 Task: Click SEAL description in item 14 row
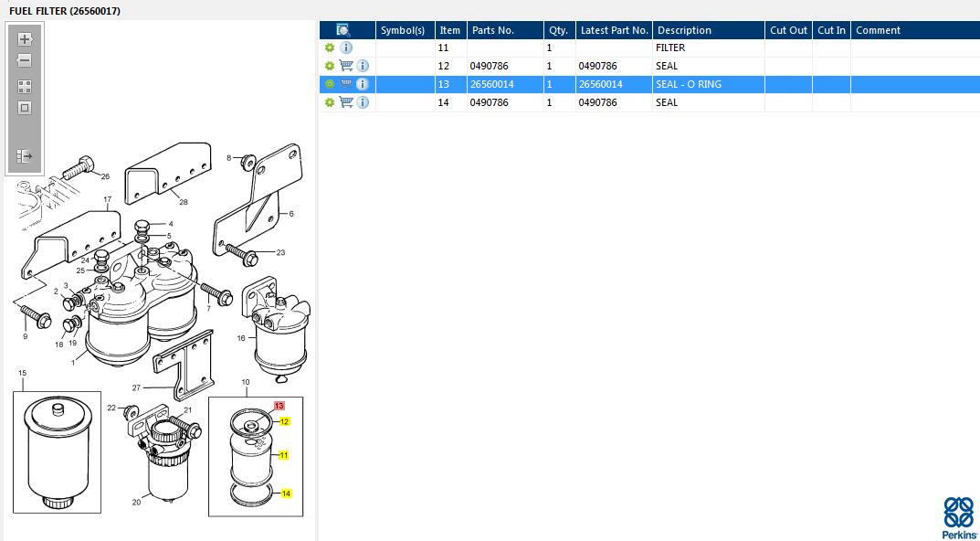(666, 102)
